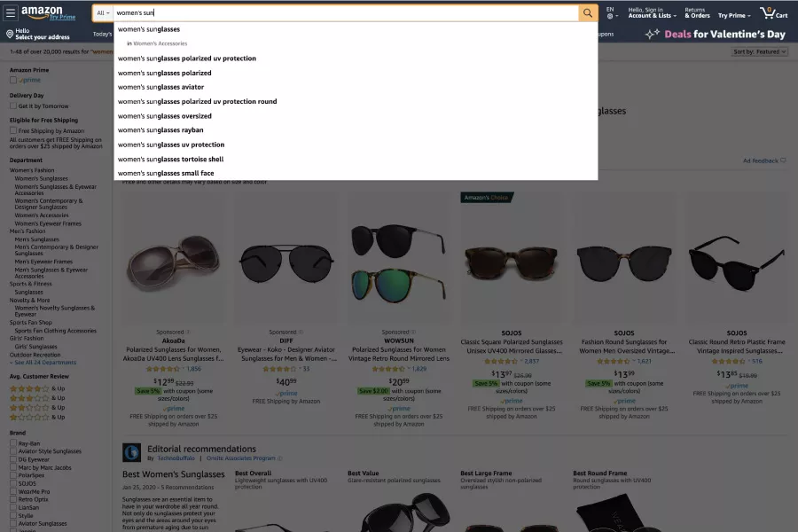Check the SOJOS brand filter
Image resolution: width=798 pixels, height=532 pixels.
[x=13, y=483]
